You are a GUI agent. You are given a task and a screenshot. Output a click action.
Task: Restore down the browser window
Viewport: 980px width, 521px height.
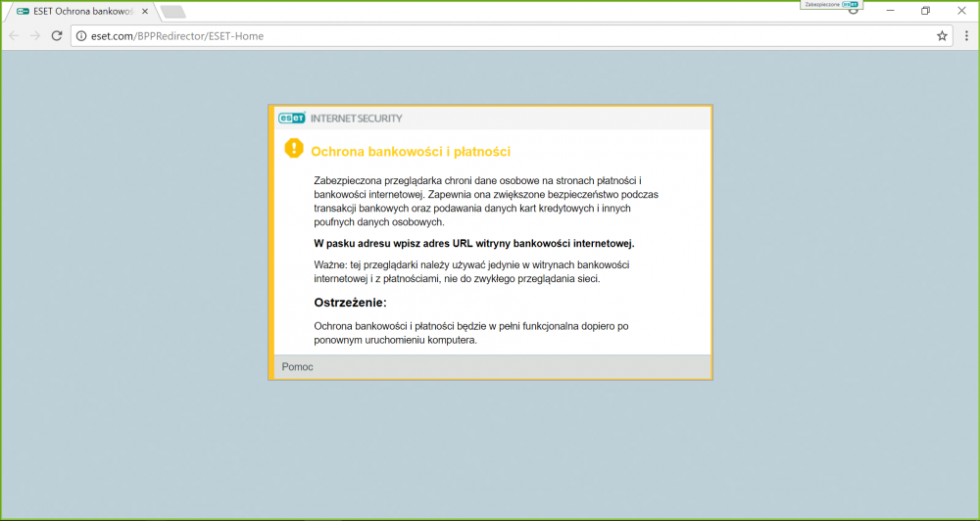click(x=926, y=11)
